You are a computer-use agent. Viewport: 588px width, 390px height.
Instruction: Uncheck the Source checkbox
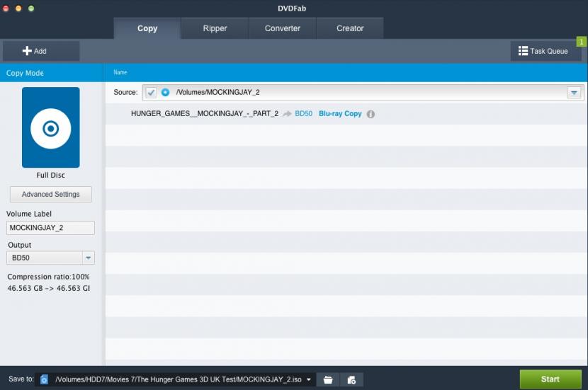pyautogui.click(x=151, y=93)
